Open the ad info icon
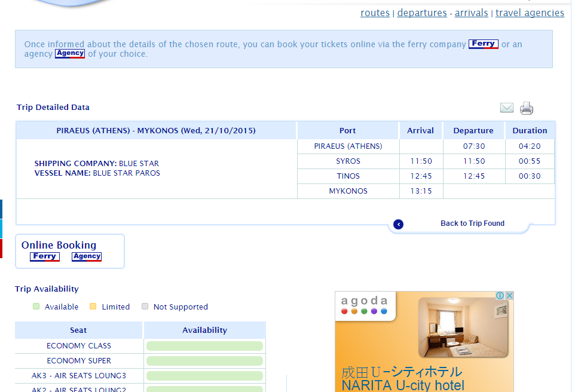 [500, 295]
